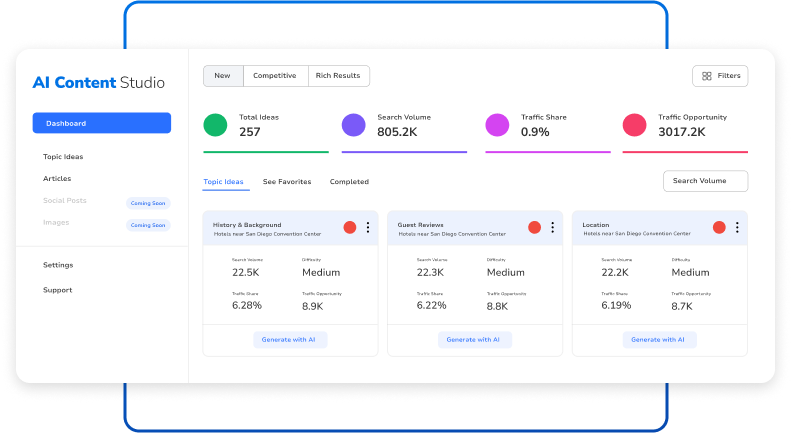Open the Search Volume sort dropdown

[x=705, y=181]
